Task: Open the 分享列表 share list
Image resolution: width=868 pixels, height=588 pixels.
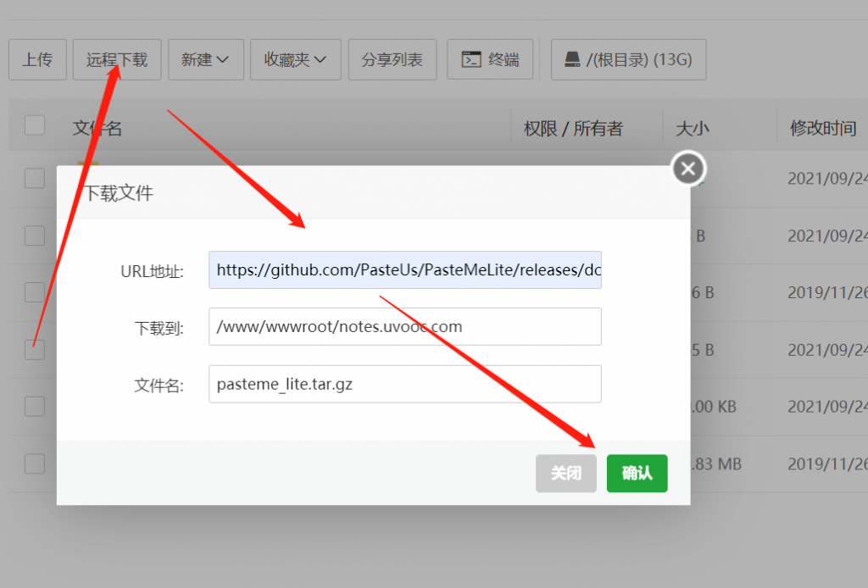Action: tap(392, 59)
